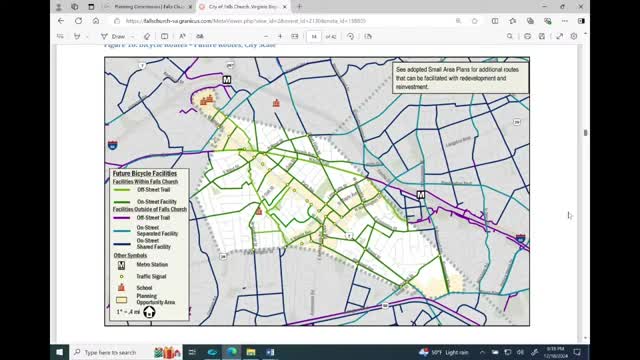Open File Explorer from the taskbar

click(251, 352)
